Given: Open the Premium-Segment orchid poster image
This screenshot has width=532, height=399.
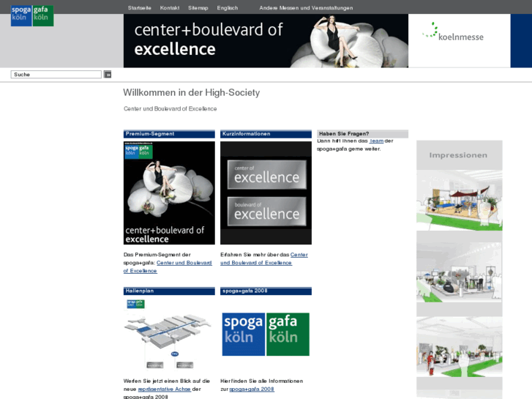Looking at the screenshot, I should (x=169, y=193).
